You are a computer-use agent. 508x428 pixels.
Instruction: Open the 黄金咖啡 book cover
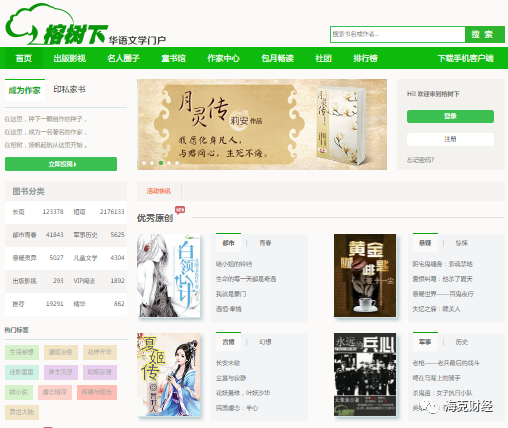(x=365, y=275)
